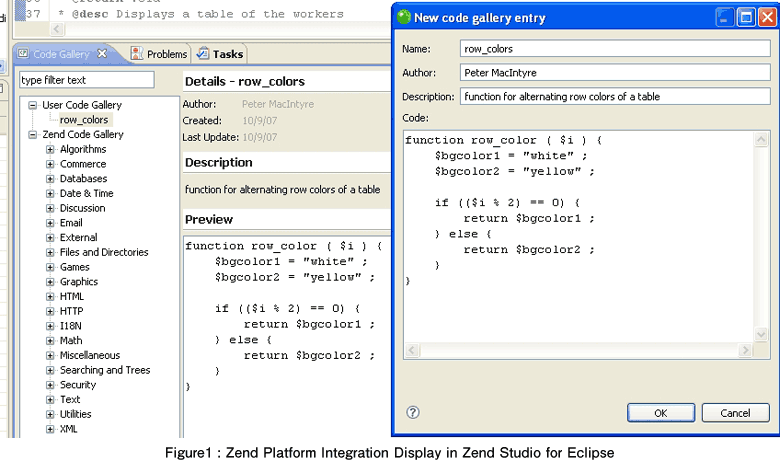Select the Algorithms tree item label
The width and height of the screenshot is (780, 465).
83,149
